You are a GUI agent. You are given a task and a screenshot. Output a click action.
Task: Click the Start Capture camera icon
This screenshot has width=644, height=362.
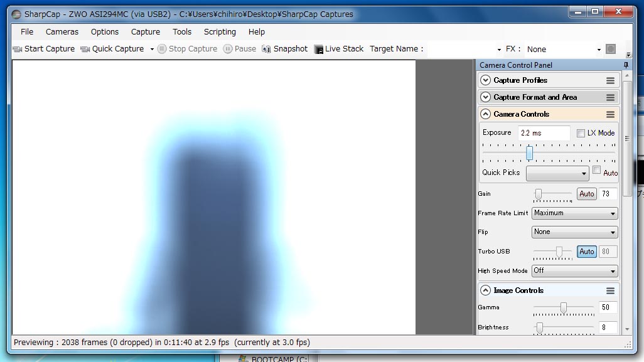[x=17, y=50]
